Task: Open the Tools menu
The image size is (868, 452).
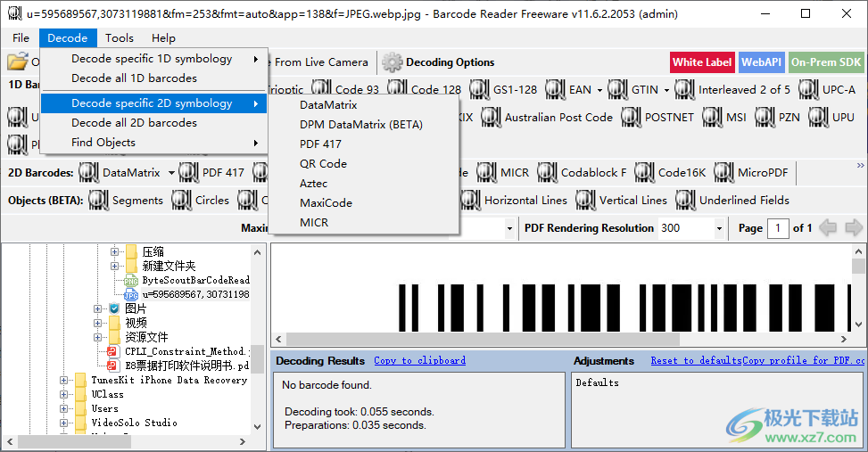Action: click(120, 37)
